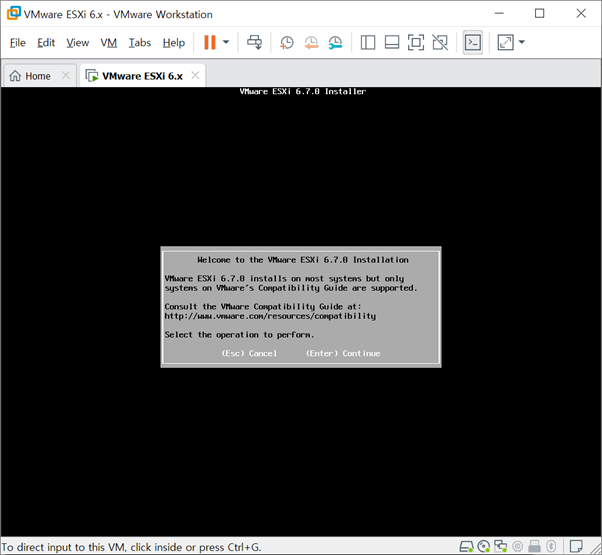Click the stretch guest display icon
602x555 pixels.
pyautogui.click(x=505, y=43)
